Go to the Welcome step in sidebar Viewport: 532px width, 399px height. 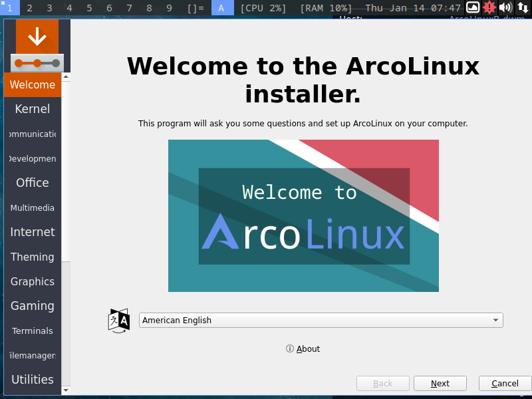click(x=33, y=84)
